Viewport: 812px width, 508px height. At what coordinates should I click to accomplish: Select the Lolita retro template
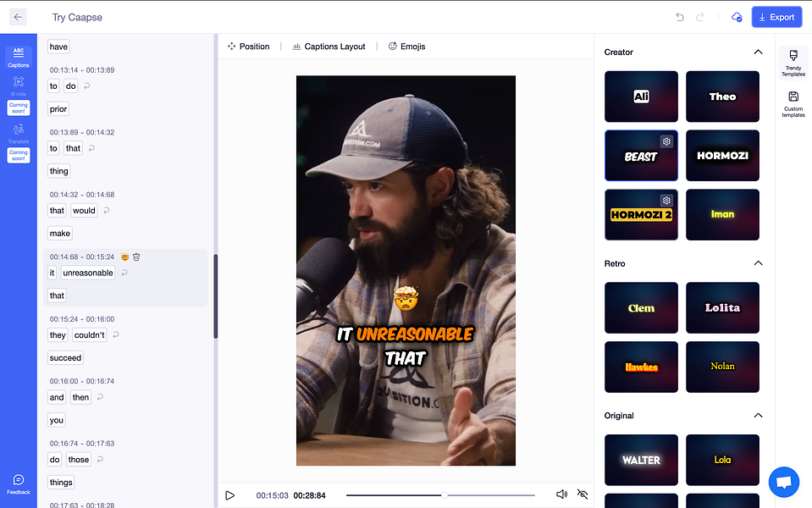point(722,307)
